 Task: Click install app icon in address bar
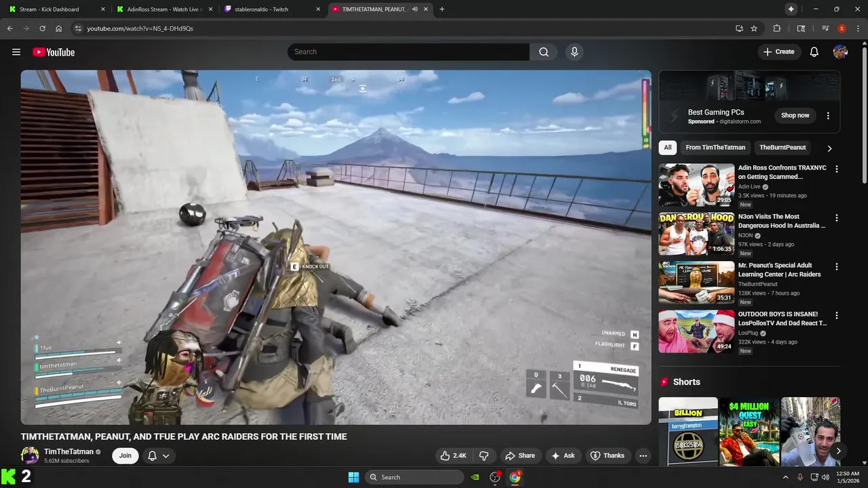(x=739, y=28)
